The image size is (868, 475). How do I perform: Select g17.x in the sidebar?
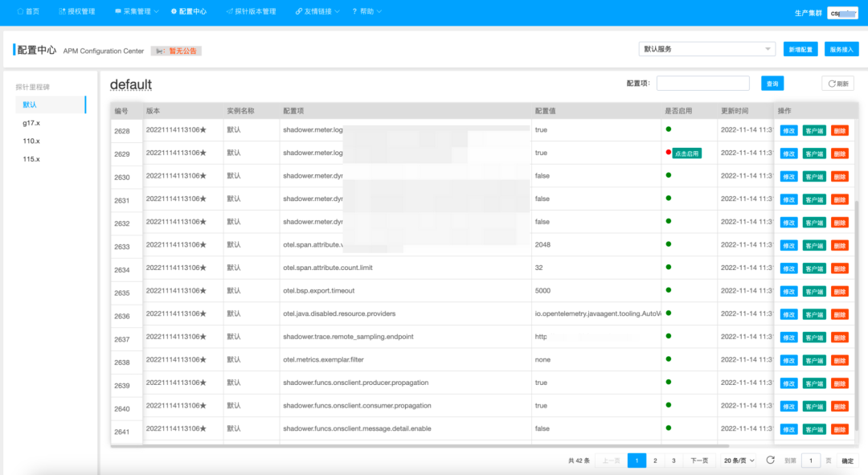(31, 123)
